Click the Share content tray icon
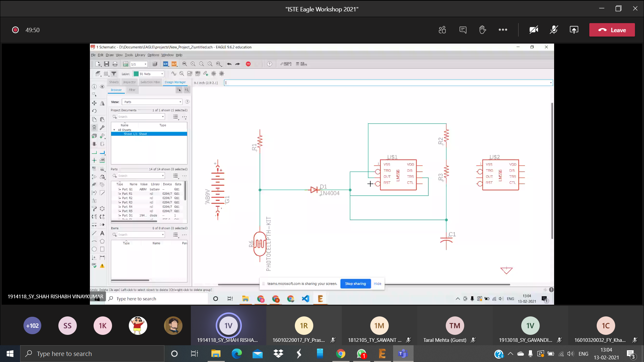Viewport: 644px width, 362px height. click(574, 30)
